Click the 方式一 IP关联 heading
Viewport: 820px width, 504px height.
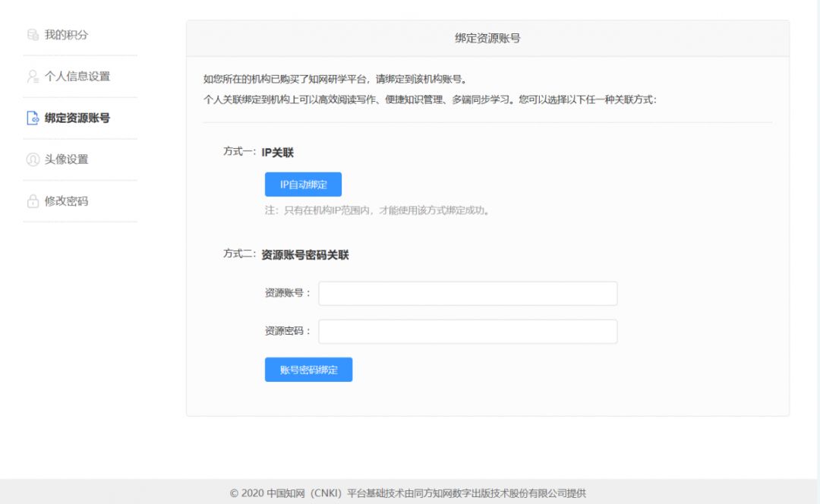click(258, 152)
